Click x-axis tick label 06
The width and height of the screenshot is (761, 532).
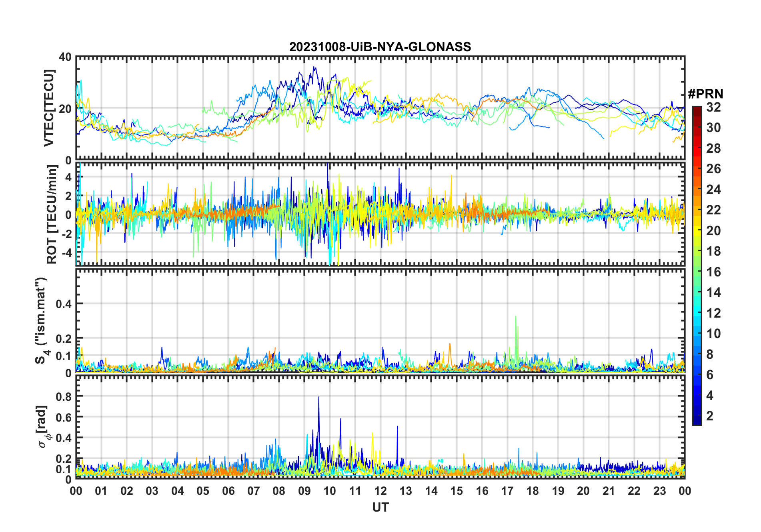228,491
